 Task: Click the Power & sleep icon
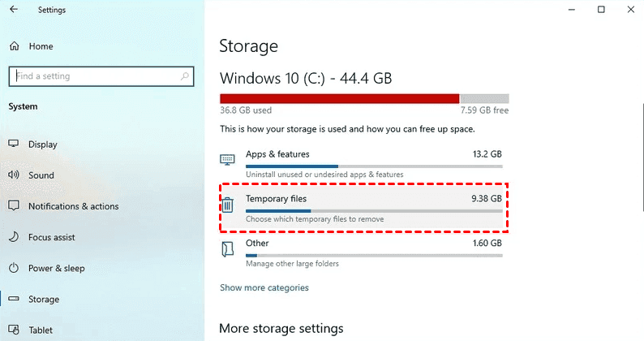pos(14,268)
